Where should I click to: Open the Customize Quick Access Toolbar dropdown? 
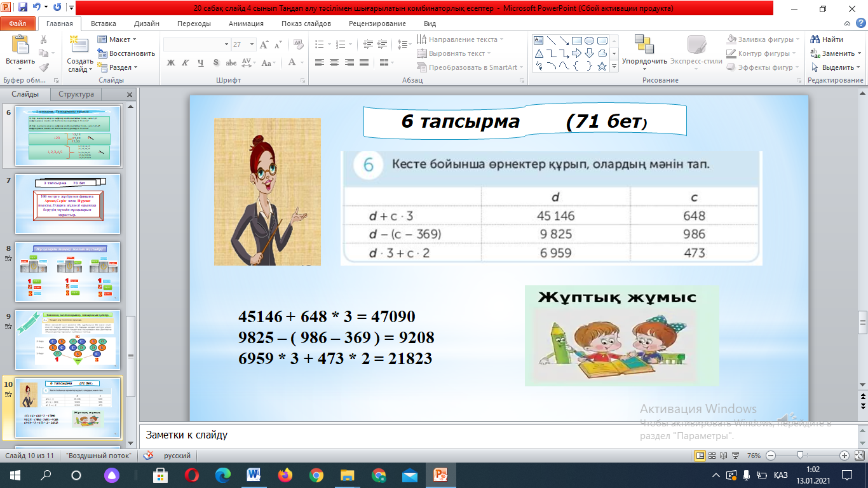(71, 9)
